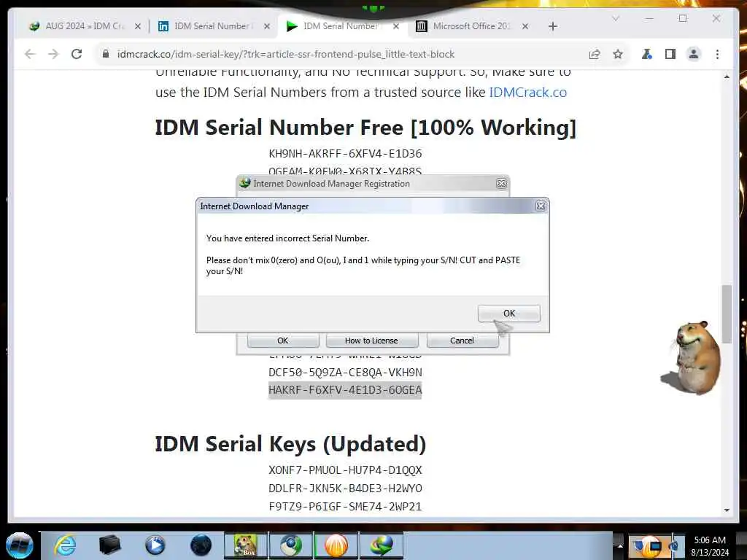Click the IDM Serial Keys (Updated) heading
Image resolution: width=747 pixels, height=560 pixels.
[x=290, y=444]
